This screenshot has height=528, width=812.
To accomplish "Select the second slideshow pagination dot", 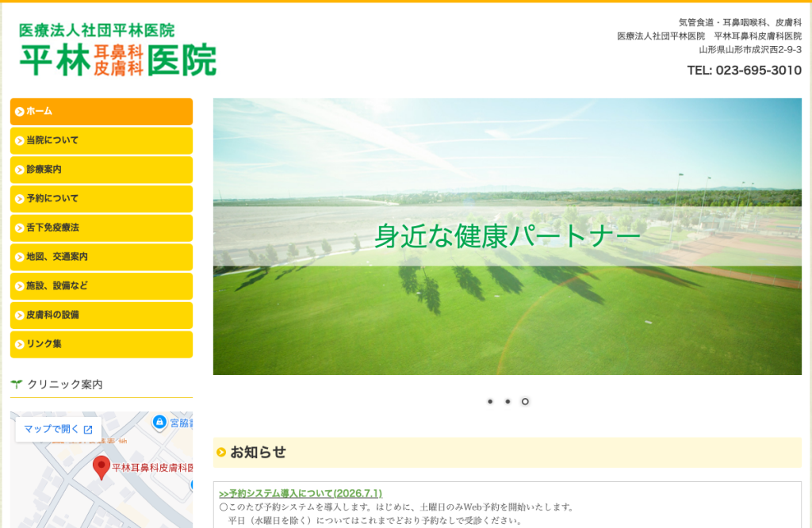I will (507, 401).
